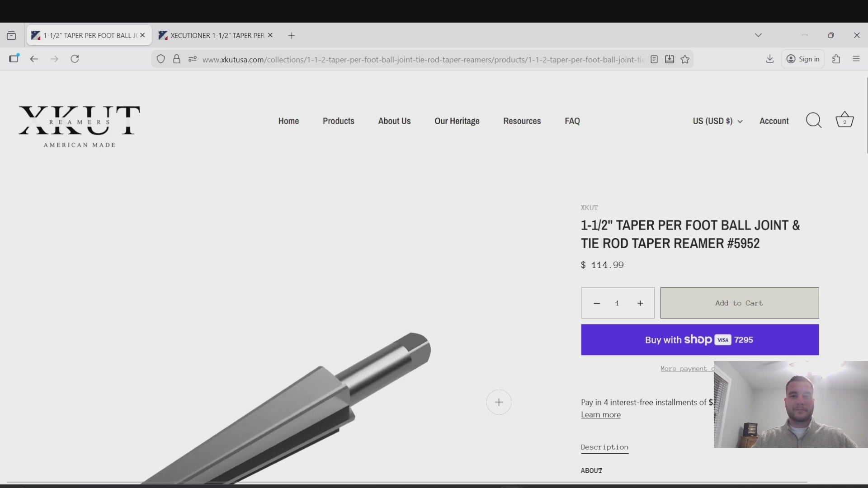Click the Add to Cart button
The width and height of the screenshot is (868, 488).
[x=740, y=303]
